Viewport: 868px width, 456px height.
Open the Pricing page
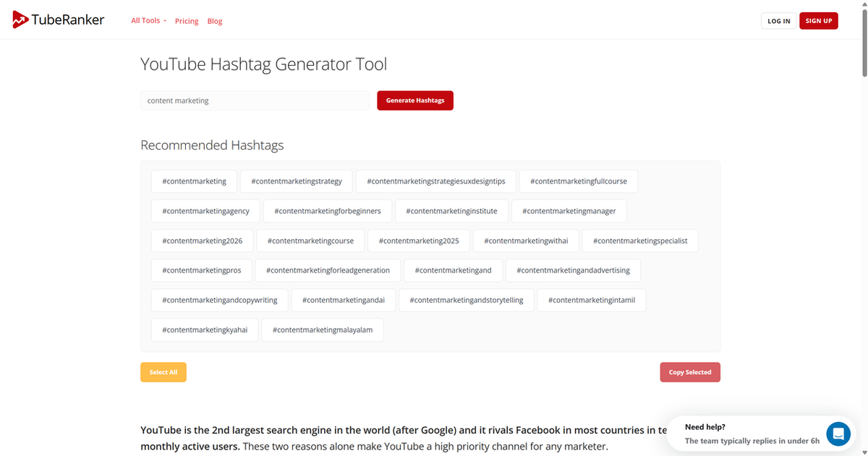(187, 21)
